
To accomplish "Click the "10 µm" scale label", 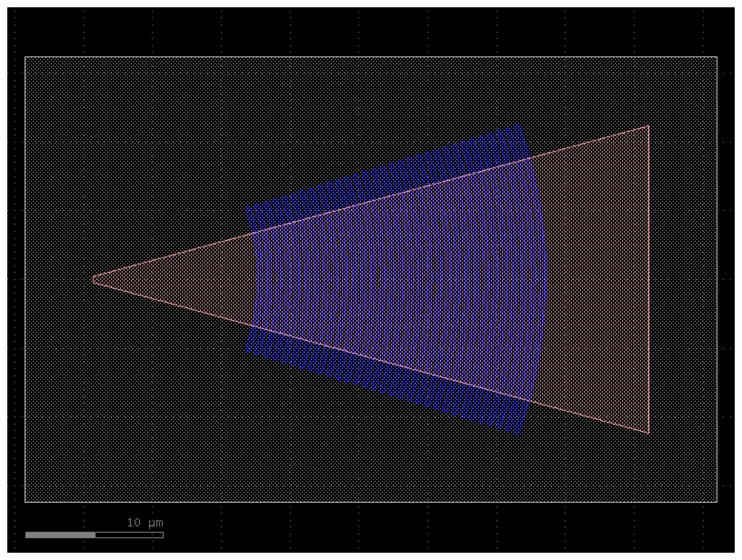I will coord(145,523).
